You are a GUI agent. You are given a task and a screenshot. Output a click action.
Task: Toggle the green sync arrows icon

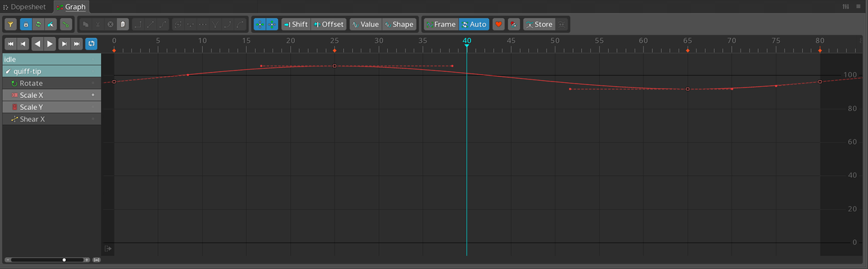[38, 24]
